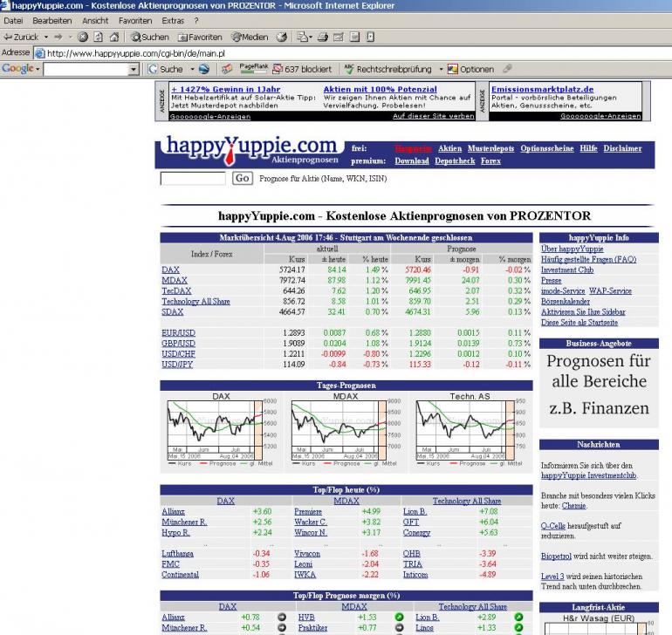
Task: Click the Emissionsmarktplatz.de ad link
Action: point(542,89)
